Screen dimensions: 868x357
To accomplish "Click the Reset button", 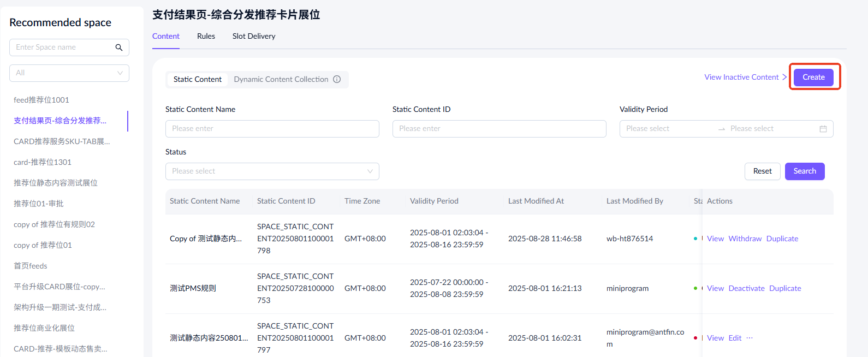I will click(x=762, y=171).
